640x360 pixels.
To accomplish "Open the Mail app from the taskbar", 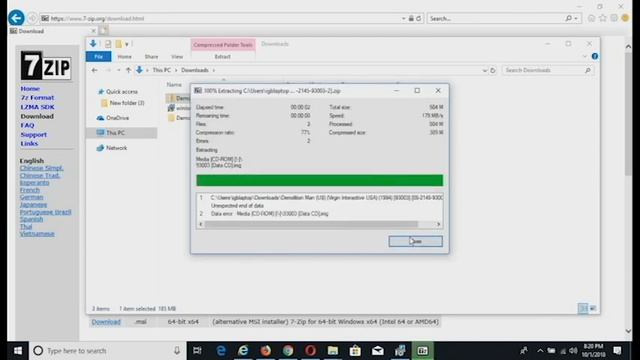I will point(378,351).
